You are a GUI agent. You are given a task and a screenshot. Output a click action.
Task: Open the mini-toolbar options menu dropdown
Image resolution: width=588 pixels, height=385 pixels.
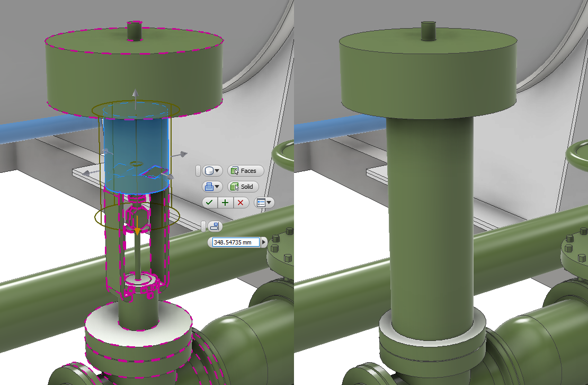pos(264,203)
